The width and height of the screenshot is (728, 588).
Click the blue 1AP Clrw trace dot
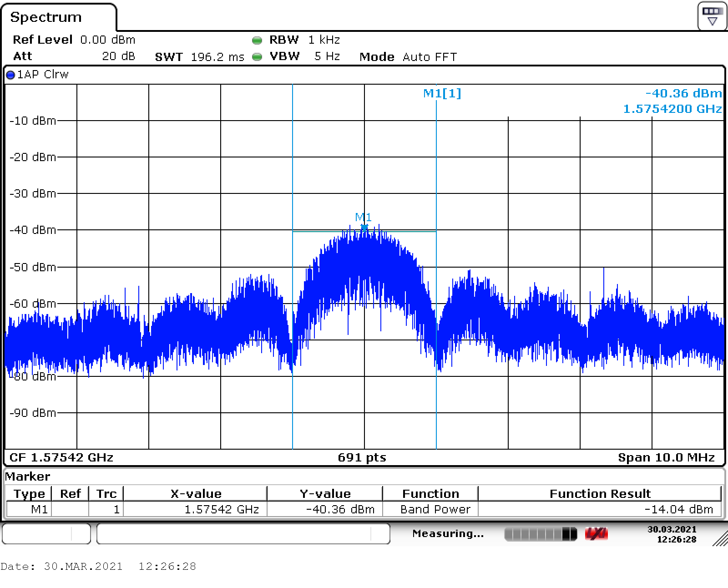[10, 75]
